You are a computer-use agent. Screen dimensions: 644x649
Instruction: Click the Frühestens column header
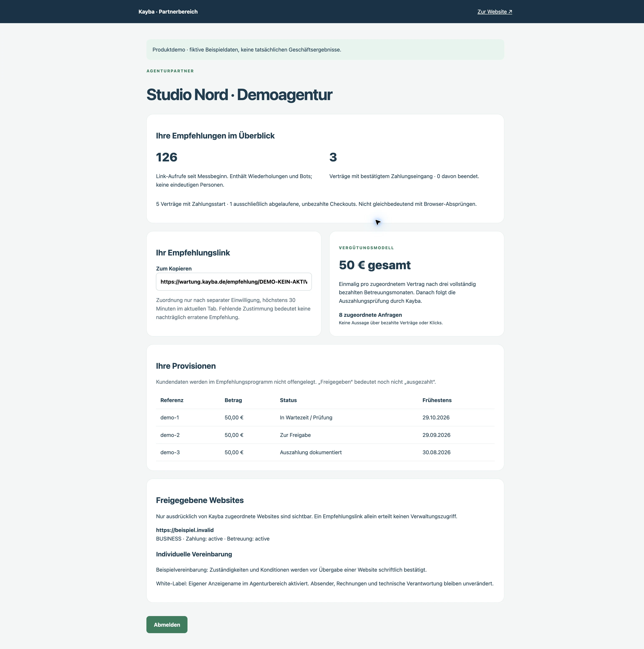click(437, 400)
